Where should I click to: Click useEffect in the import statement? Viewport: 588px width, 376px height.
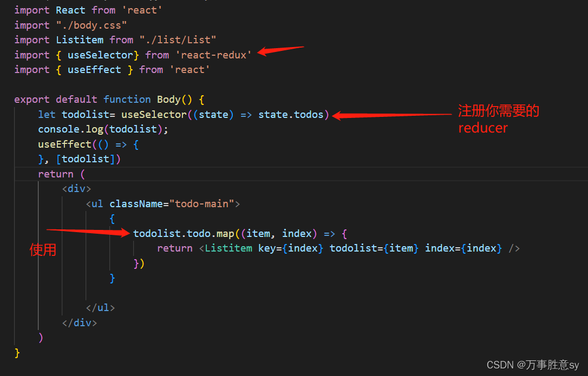(x=94, y=70)
